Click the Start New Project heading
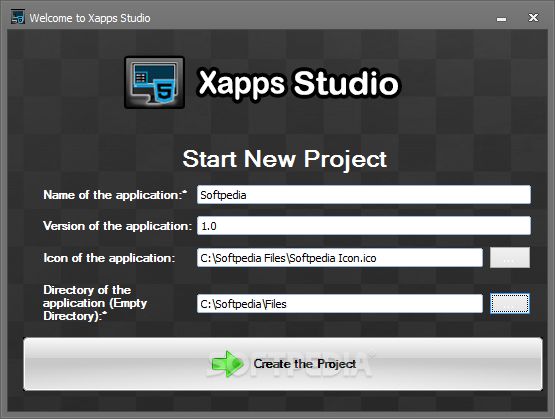This screenshot has width=555, height=419. point(285,159)
